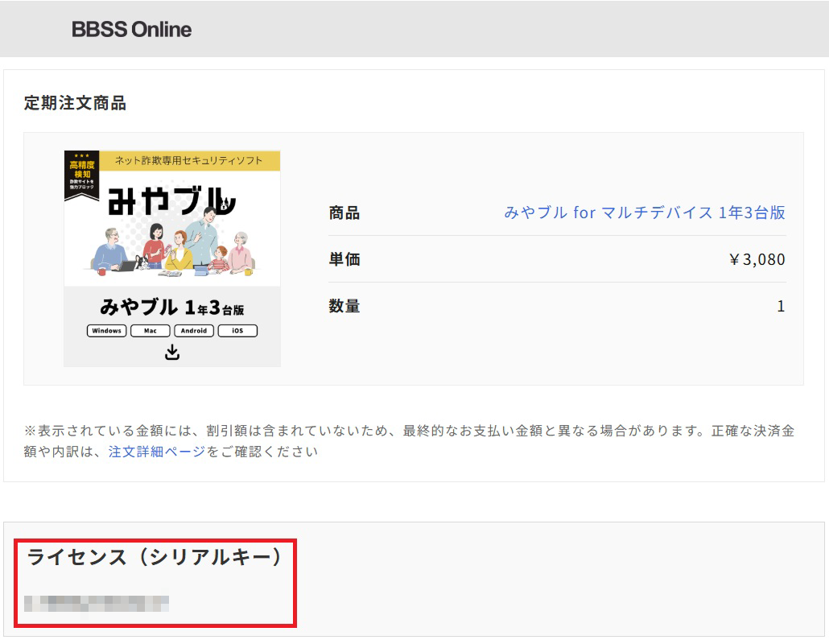Click the download arrow icon on product image

[x=172, y=352]
